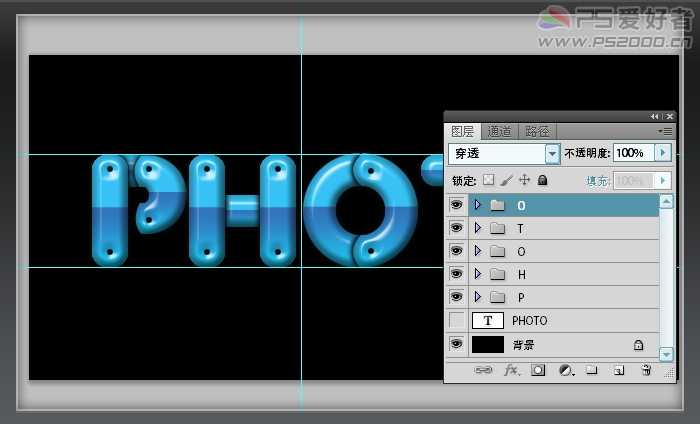
Task: Switch to the 图层 tab
Action: (x=462, y=131)
